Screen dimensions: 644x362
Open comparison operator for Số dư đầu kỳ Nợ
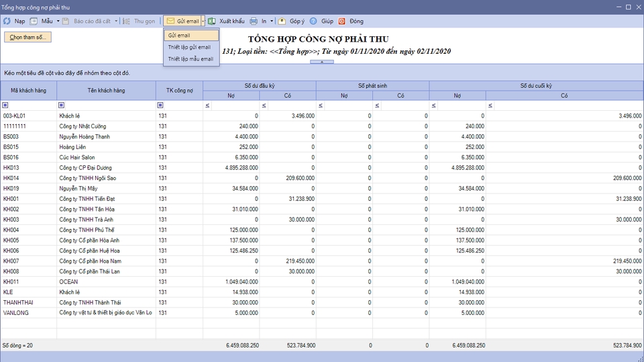pos(207,105)
